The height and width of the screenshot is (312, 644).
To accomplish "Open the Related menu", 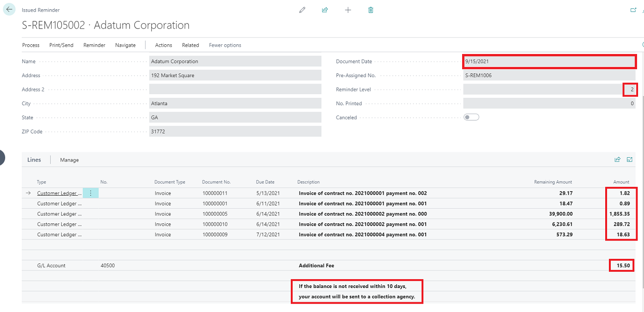I will tap(190, 45).
